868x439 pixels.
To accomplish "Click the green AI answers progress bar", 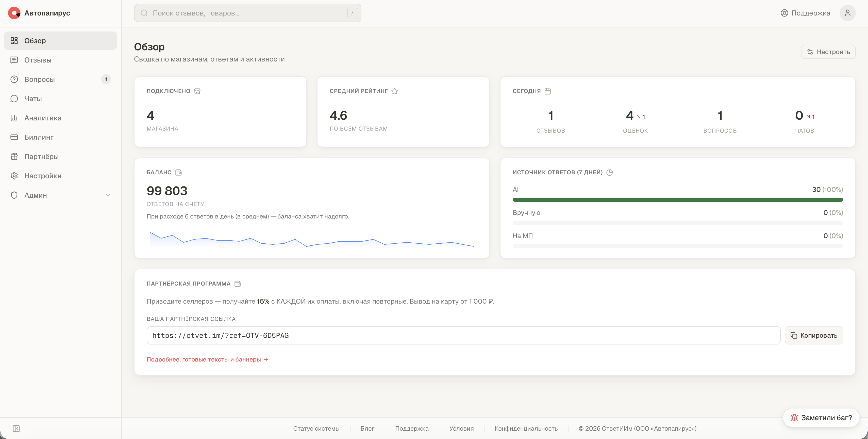I will (x=678, y=200).
